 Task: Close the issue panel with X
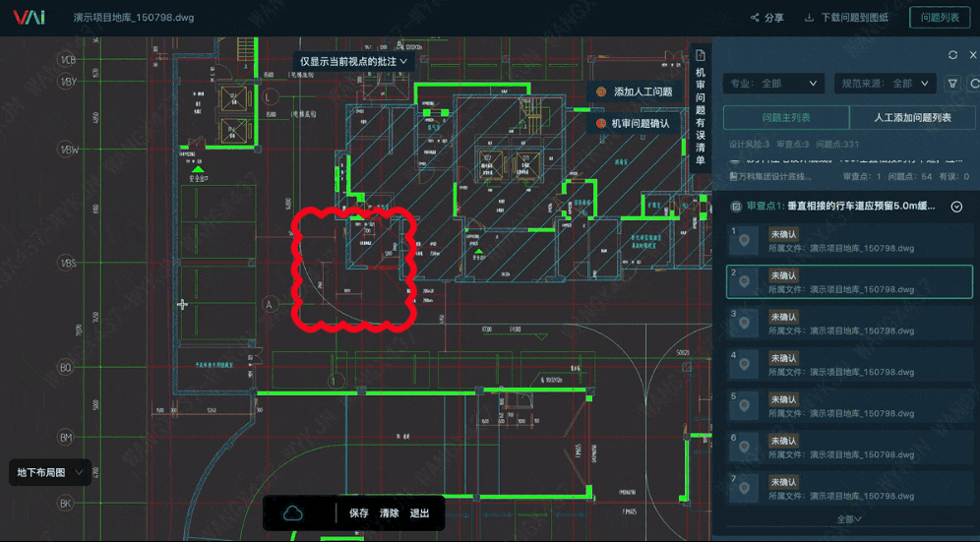(x=973, y=55)
